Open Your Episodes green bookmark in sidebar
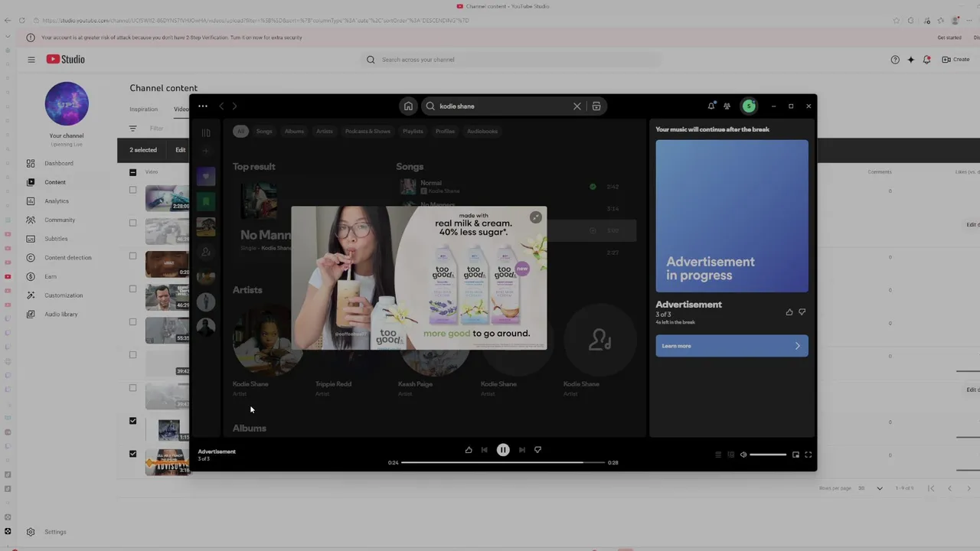This screenshot has width=980, height=551. [205, 202]
